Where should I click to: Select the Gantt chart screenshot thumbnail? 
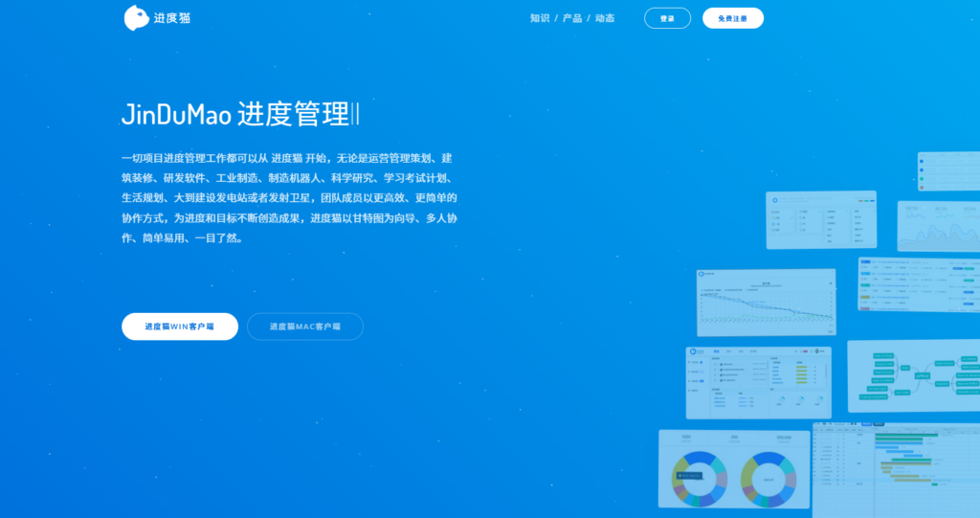896,470
